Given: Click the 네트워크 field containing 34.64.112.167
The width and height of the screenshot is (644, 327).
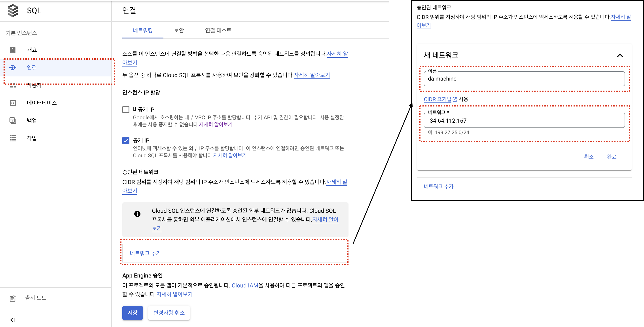Looking at the screenshot, I should [x=524, y=121].
